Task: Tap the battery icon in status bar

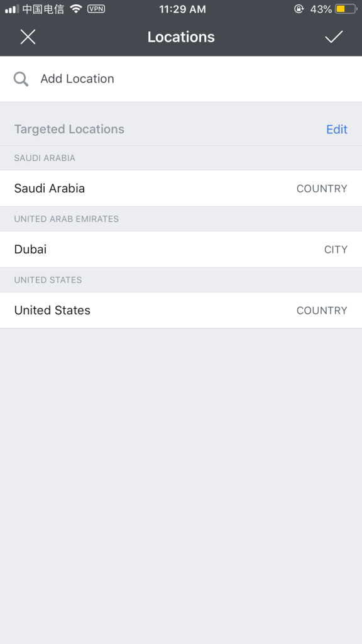Action: (346, 9)
